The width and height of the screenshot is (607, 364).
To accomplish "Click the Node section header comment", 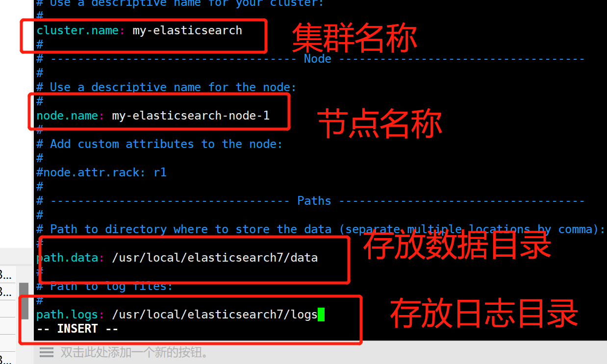I will click(311, 59).
